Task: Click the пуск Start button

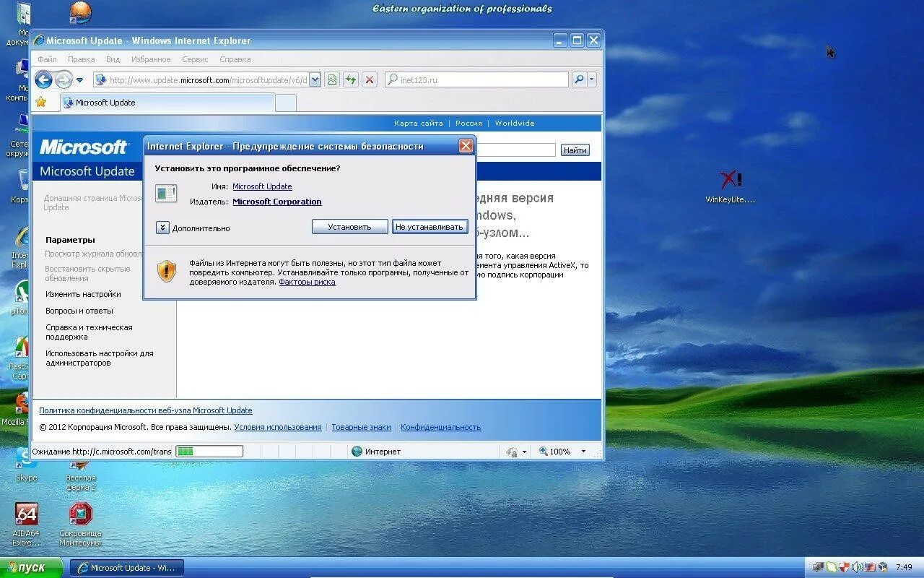Action: click(32, 568)
